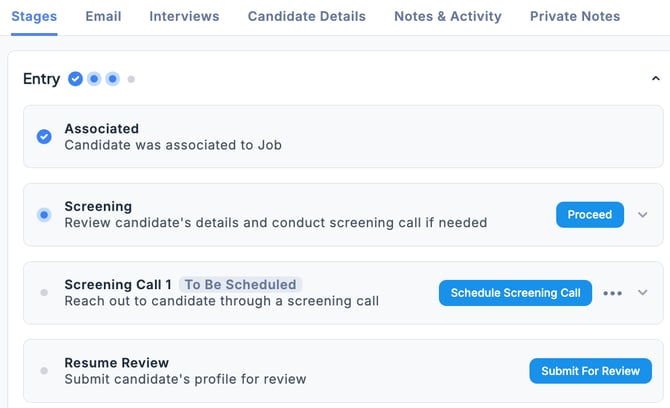
Task: Click the blue checkmark beside the Entry heading
Action: (x=76, y=79)
